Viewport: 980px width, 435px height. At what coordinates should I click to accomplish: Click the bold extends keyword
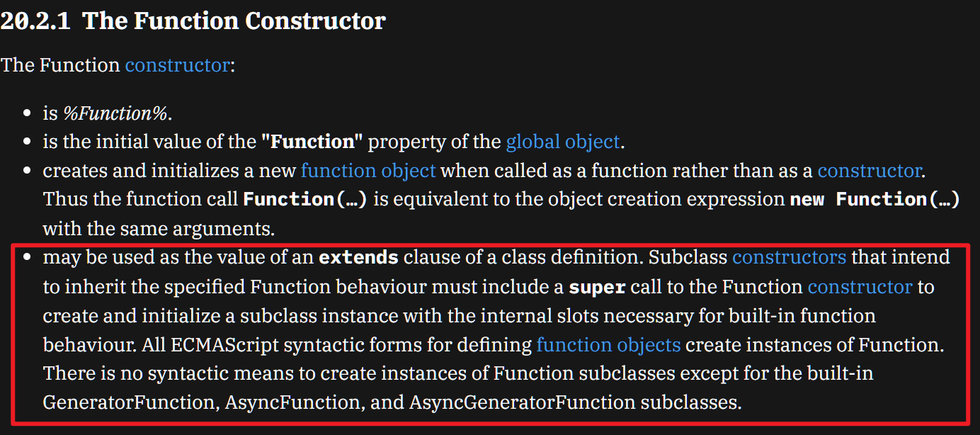[x=358, y=257]
